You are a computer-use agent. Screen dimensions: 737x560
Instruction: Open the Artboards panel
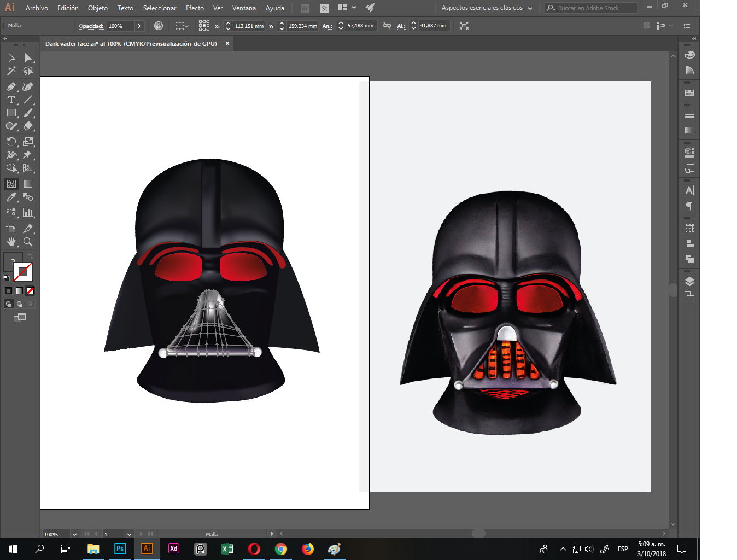[x=689, y=297]
